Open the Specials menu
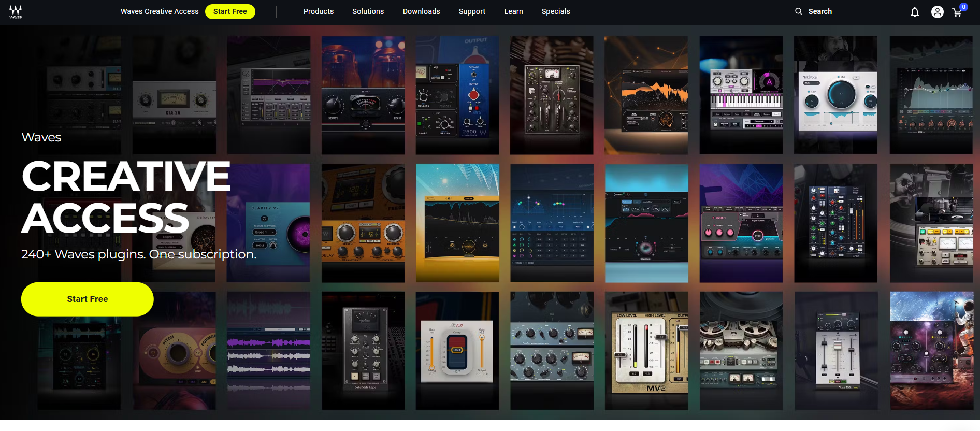Image resolution: width=980 pixels, height=431 pixels. (556, 11)
